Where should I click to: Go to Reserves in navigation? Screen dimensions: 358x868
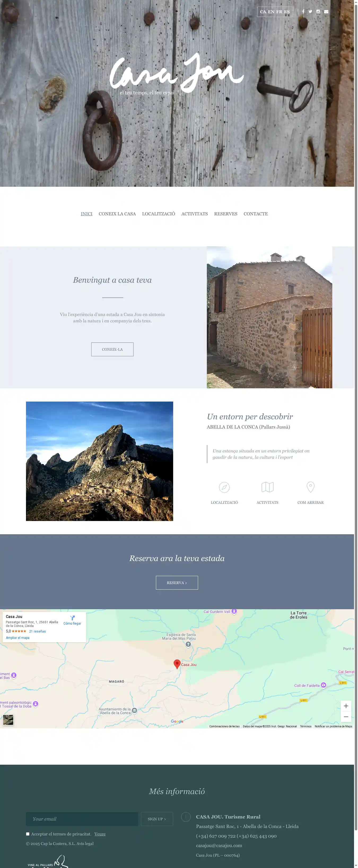coord(225,214)
